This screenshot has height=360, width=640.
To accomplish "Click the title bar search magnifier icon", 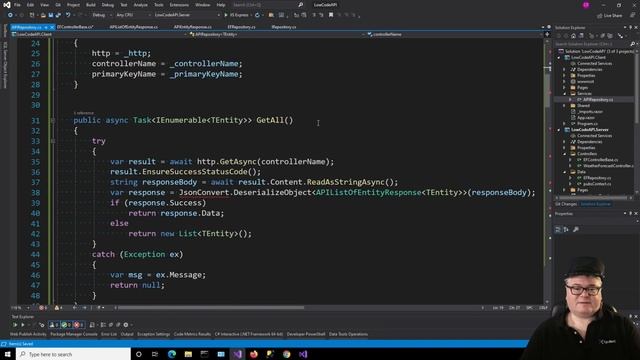I will (x=301, y=5).
